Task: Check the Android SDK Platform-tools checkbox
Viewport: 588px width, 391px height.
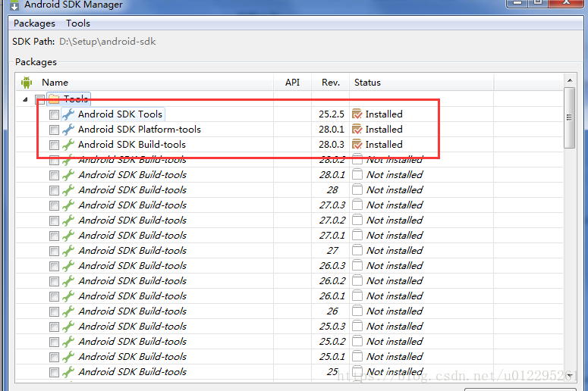Action: tap(55, 130)
